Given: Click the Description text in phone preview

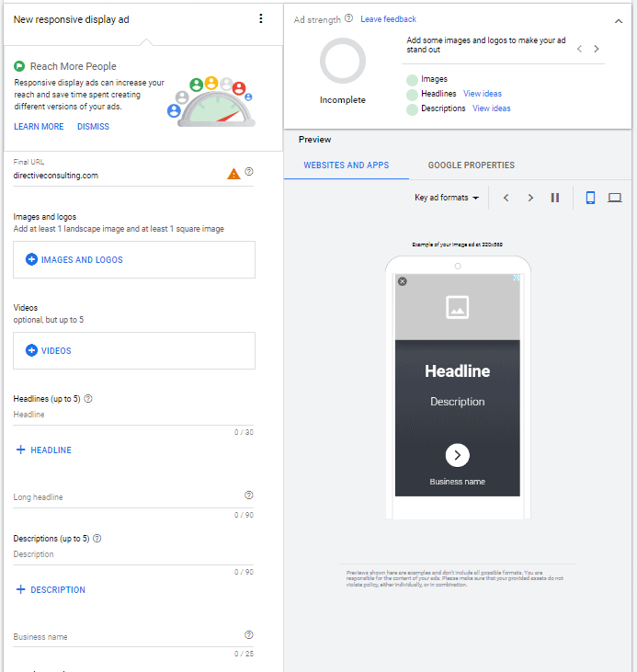Looking at the screenshot, I should click(x=458, y=402).
